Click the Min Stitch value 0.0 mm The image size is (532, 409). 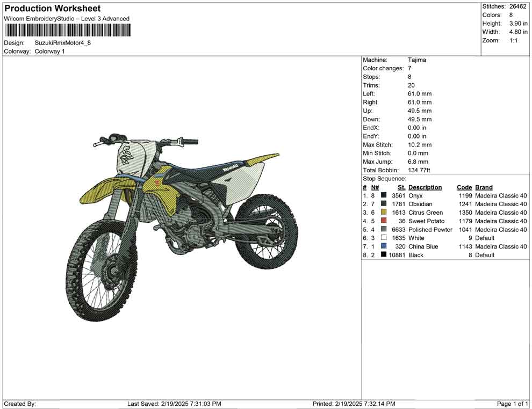[x=418, y=153]
